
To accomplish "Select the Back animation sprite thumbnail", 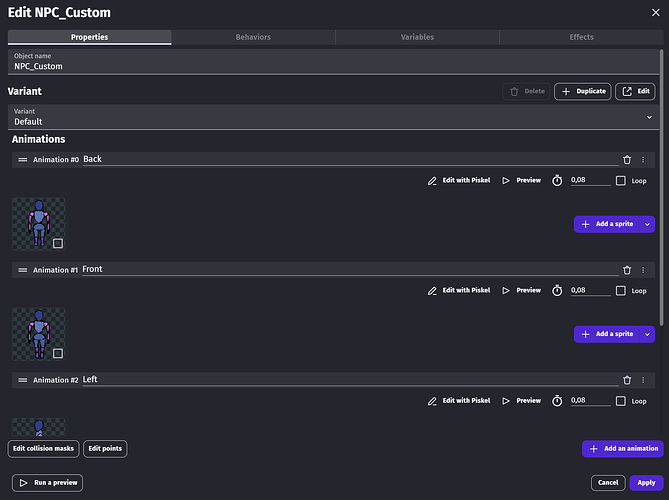I will point(39,224).
